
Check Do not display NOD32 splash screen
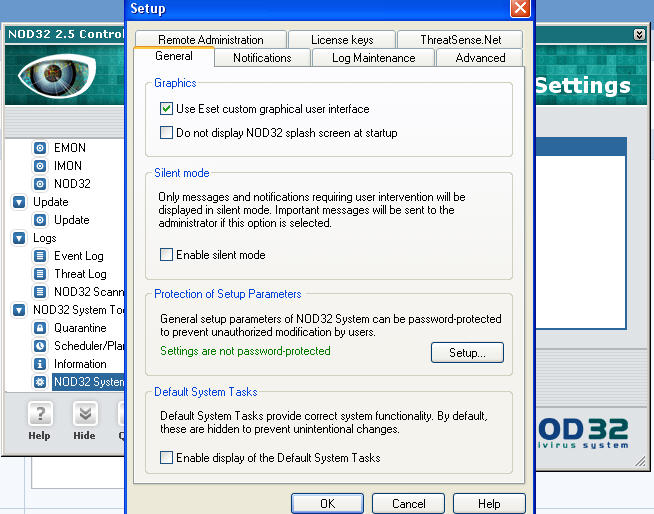pyautogui.click(x=166, y=133)
